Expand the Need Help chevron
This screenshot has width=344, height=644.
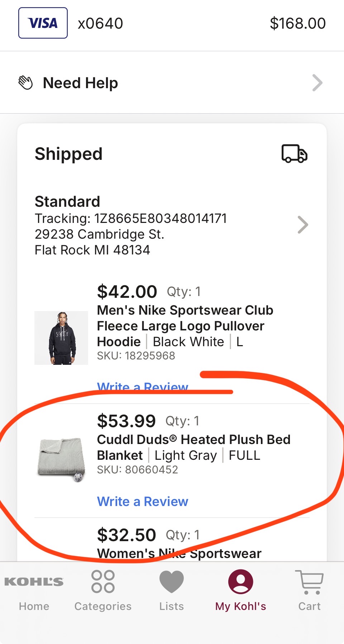317,83
